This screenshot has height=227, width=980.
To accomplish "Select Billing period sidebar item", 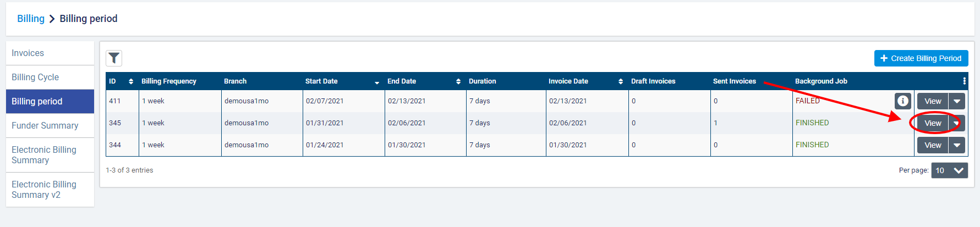I will coord(37,102).
